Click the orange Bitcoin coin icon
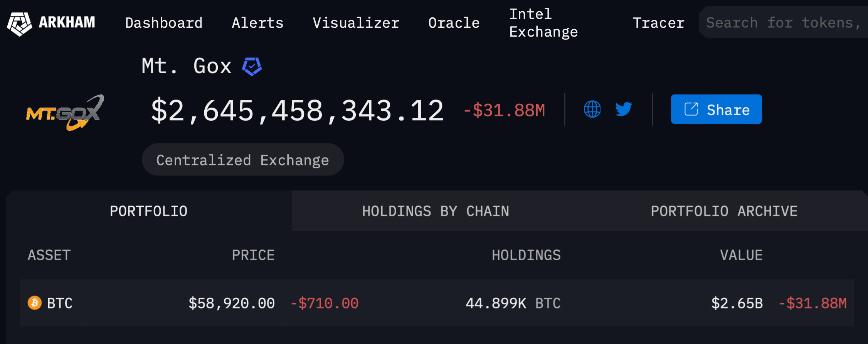Screen dimensions: 868x344 35,303
